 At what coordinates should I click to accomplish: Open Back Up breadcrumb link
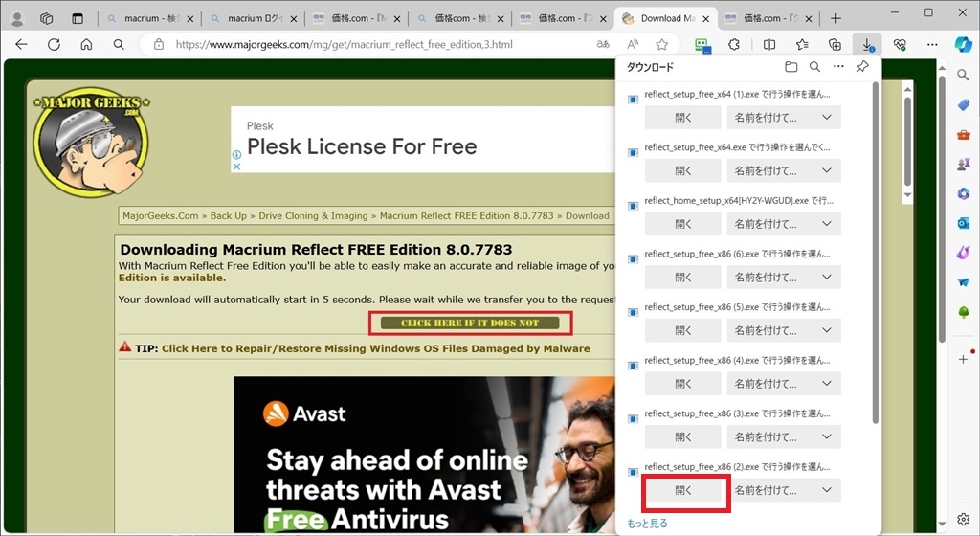pyautogui.click(x=228, y=215)
